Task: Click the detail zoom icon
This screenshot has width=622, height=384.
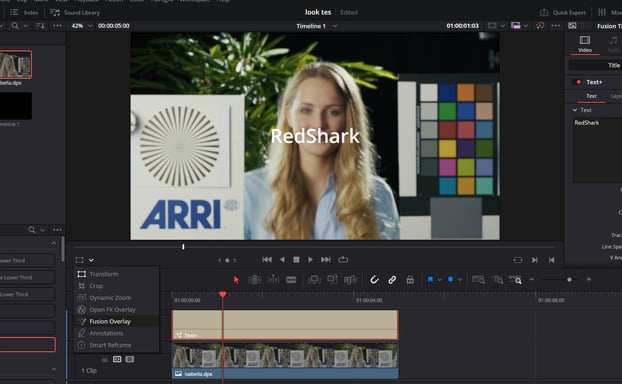Action: [x=497, y=280]
